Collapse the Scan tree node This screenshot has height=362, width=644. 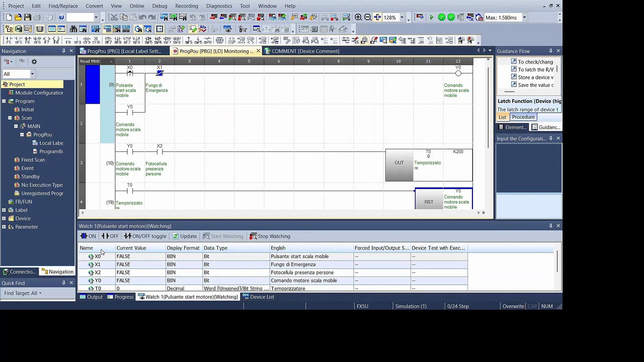[x=10, y=118]
